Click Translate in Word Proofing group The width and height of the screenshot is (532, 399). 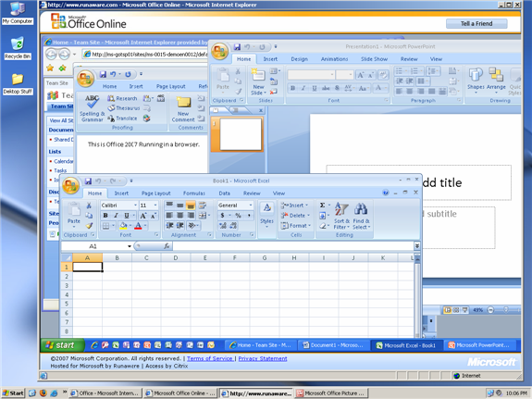pyautogui.click(x=122, y=118)
